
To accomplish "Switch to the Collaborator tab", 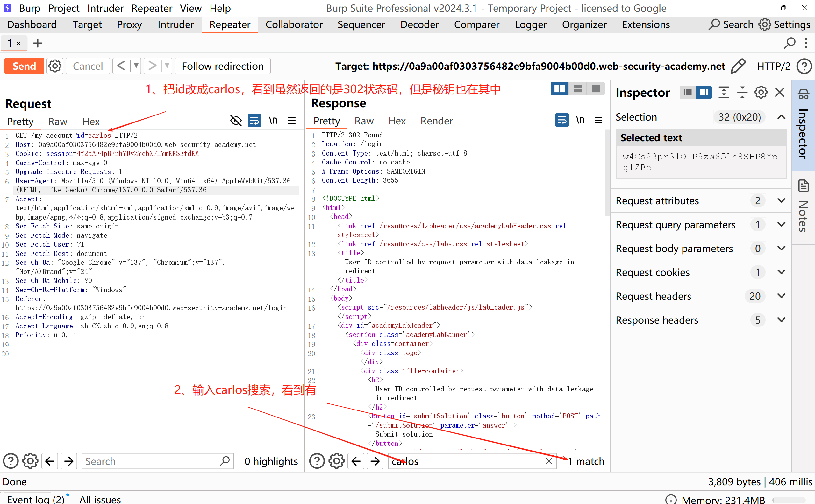I will [294, 25].
